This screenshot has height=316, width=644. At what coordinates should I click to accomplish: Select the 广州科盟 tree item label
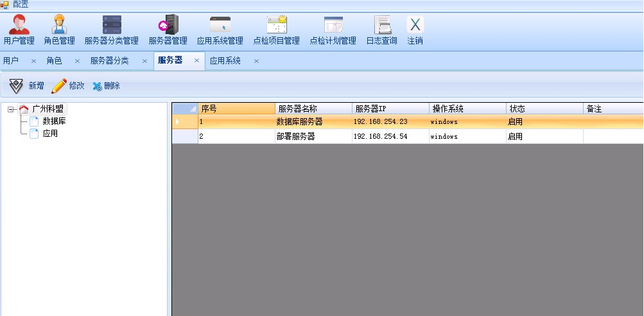(x=48, y=109)
